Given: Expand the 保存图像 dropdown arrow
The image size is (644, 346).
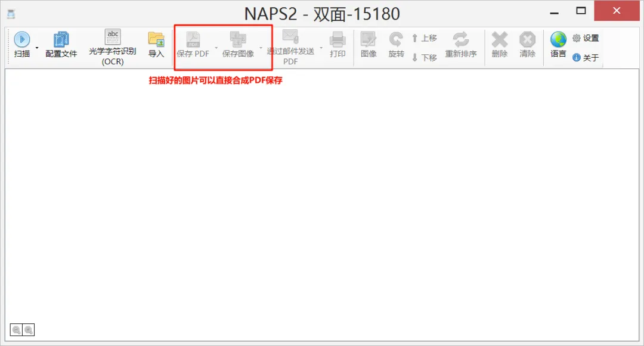Looking at the screenshot, I should (x=261, y=48).
